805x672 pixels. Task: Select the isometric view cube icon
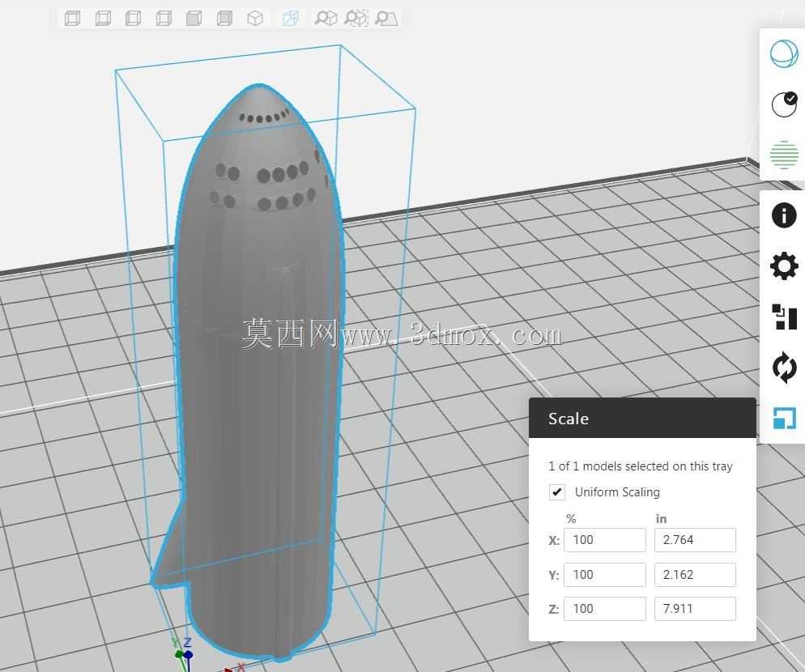click(x=255, y=19)
